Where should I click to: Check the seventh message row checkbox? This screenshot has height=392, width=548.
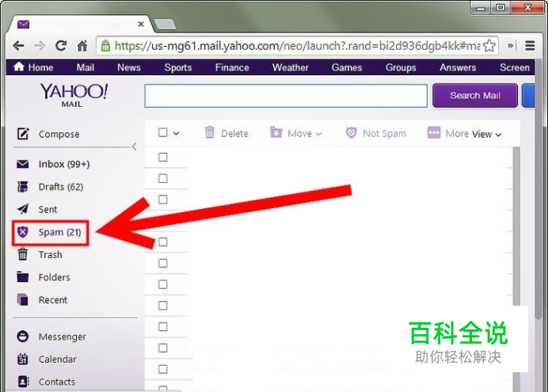click(x=163, y=284)
